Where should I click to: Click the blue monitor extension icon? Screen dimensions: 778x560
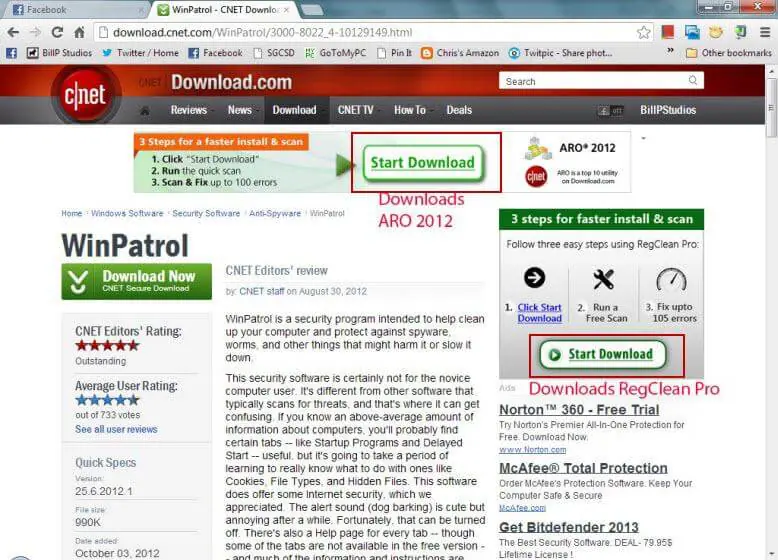click(692, 32)
